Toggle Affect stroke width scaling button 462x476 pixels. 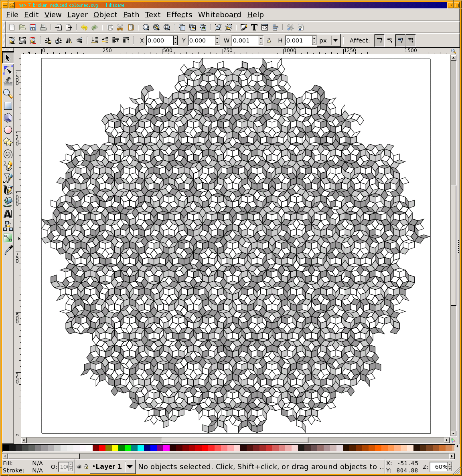point(379,40)
